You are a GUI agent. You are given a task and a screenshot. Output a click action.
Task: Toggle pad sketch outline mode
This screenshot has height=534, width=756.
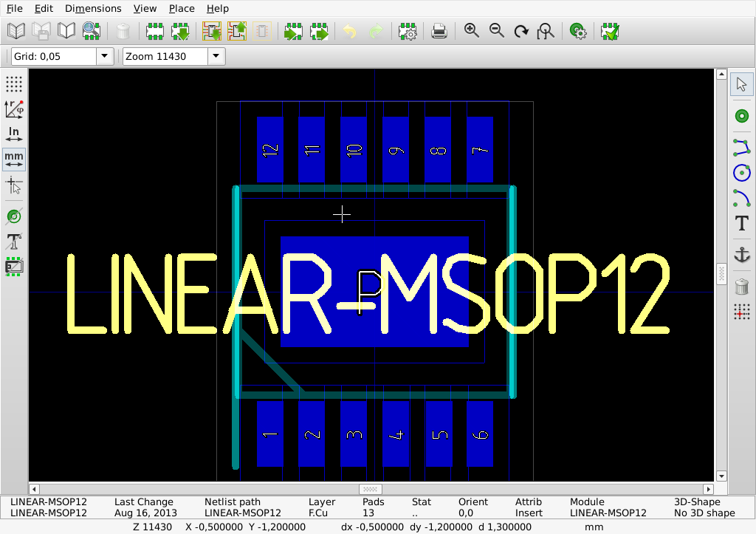tap(14, 216)
